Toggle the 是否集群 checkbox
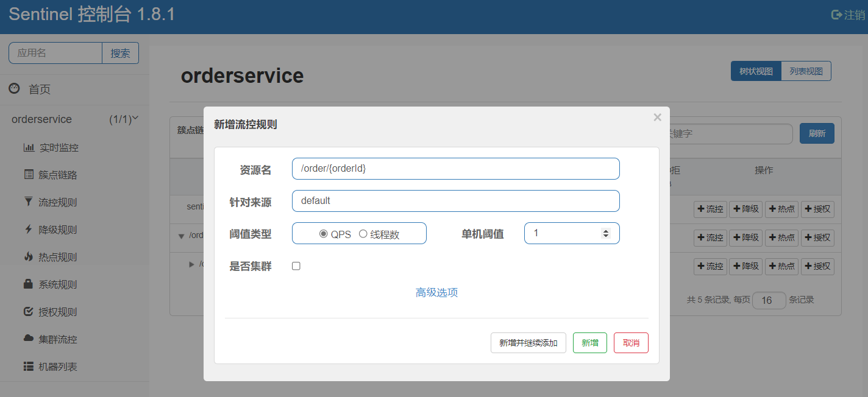Screen dimensions: 868x397 (296, 266)
